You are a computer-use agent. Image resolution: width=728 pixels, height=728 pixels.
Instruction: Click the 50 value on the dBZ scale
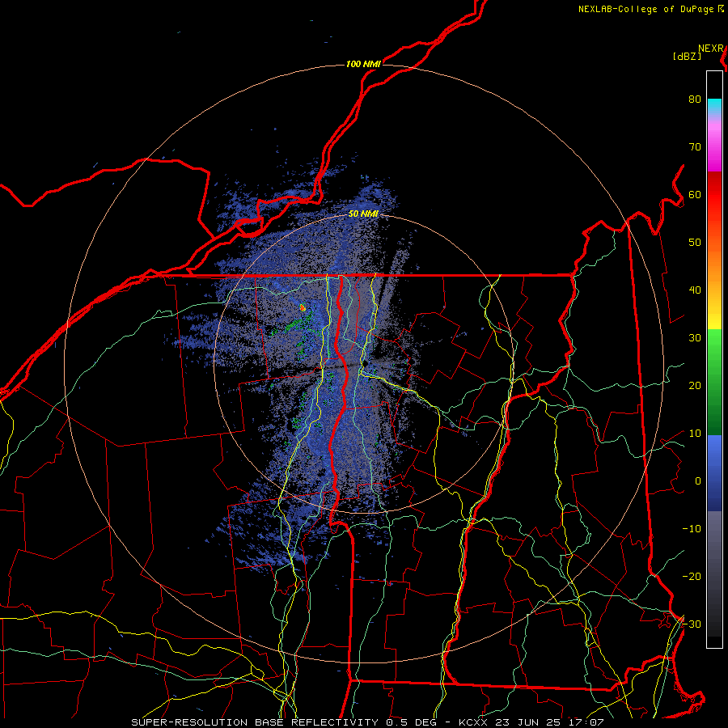click(x=695, y=243)
